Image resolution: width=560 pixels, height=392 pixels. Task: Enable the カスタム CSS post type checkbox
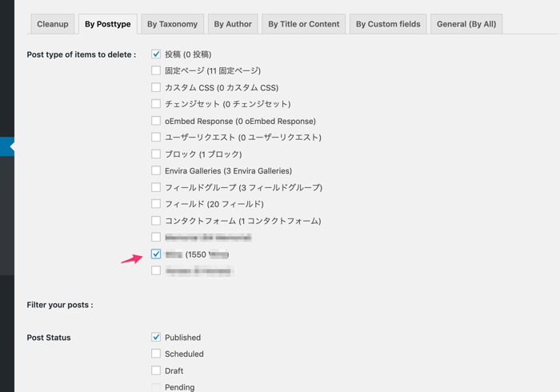click(156, 87)
